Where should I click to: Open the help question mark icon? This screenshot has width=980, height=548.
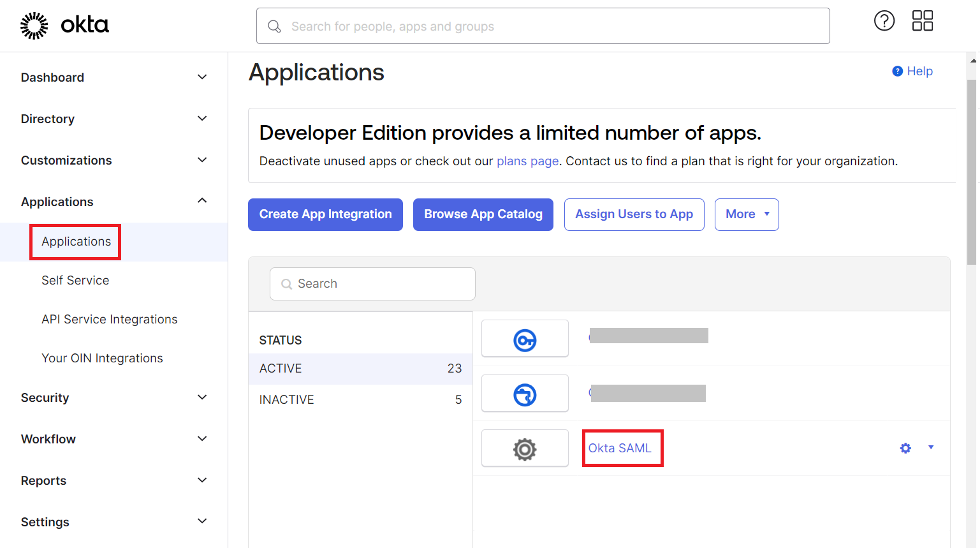(884, 21)
